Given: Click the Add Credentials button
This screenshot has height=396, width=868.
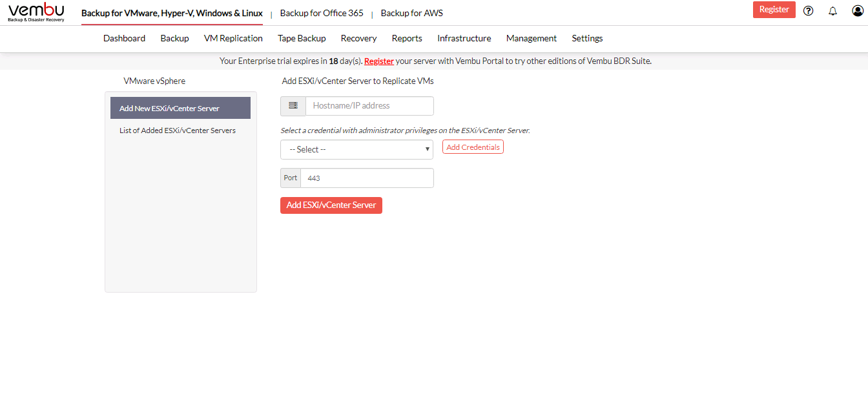Looking at the screenshot, I should point(473,147).
